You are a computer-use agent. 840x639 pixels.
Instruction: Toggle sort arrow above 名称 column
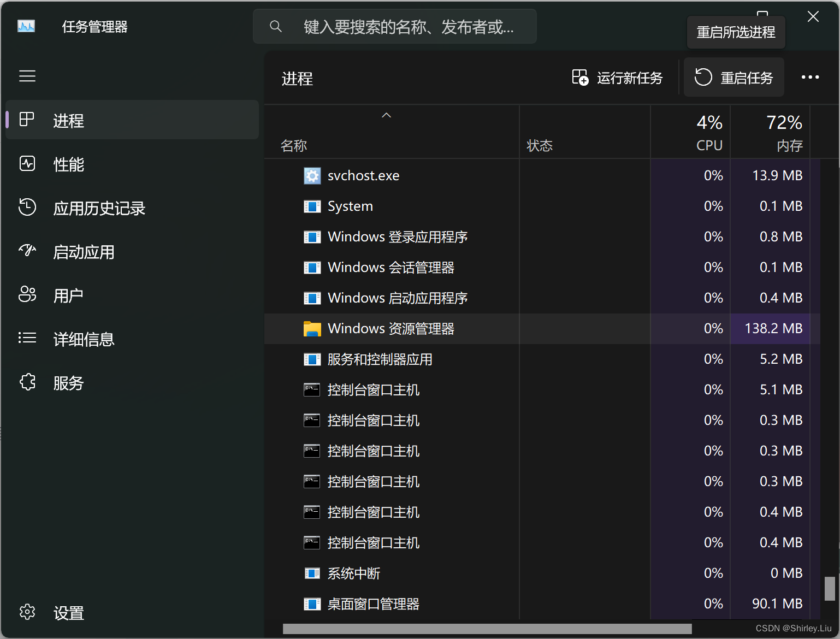tap(386, 115)
